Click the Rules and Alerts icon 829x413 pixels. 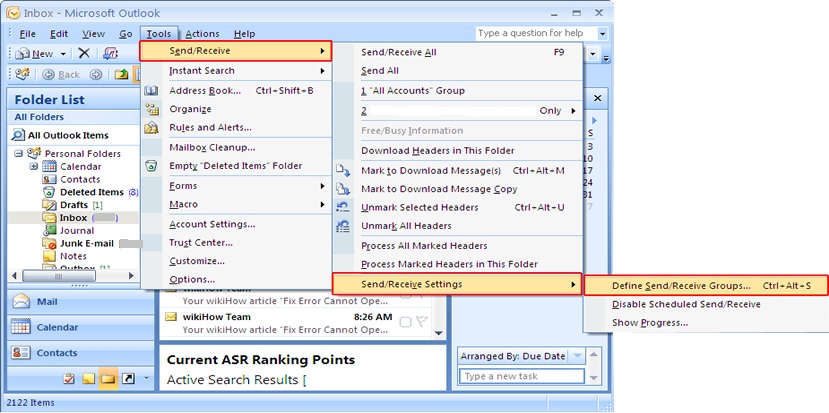coord(152,127)
